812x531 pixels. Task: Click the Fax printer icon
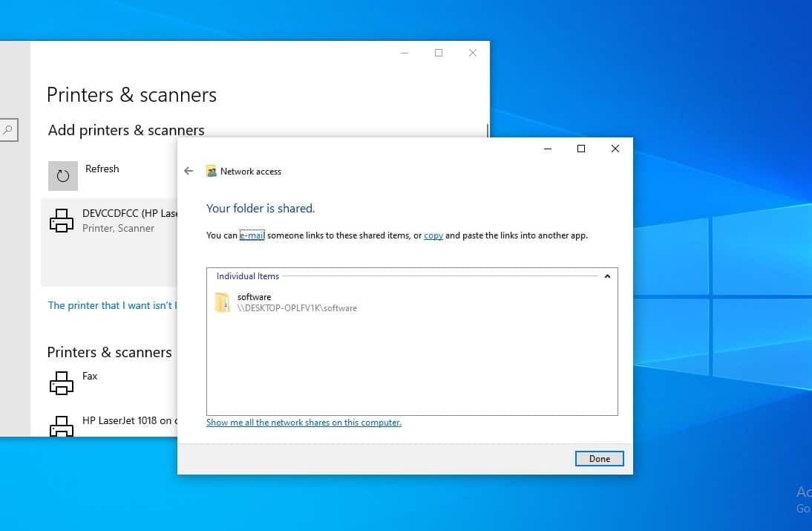pos(62,382)
